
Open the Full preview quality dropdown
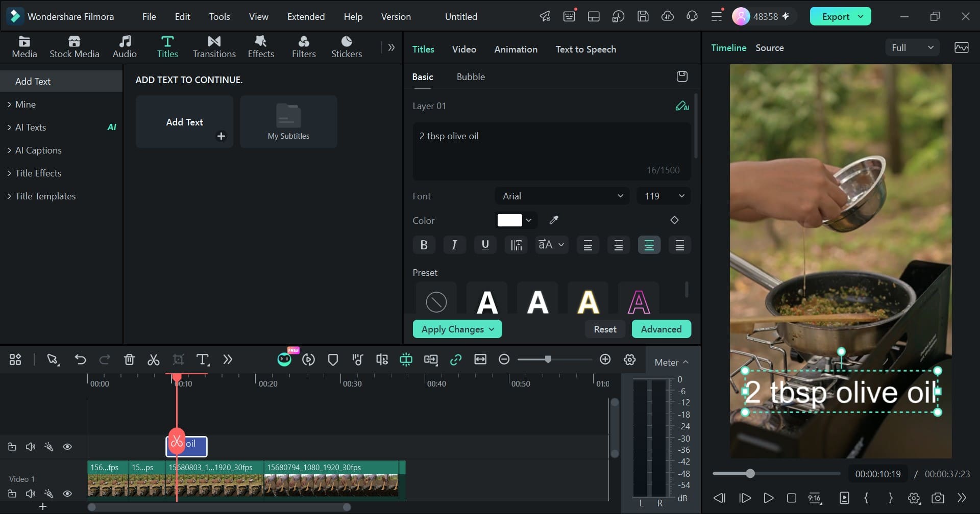coord(912,47)
